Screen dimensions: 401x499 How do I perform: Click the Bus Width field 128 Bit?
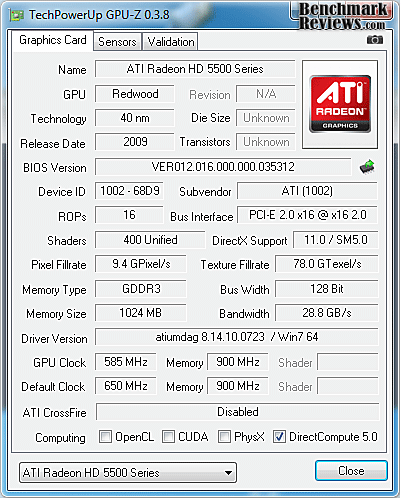pyautogui.click(x=327, y=289)
